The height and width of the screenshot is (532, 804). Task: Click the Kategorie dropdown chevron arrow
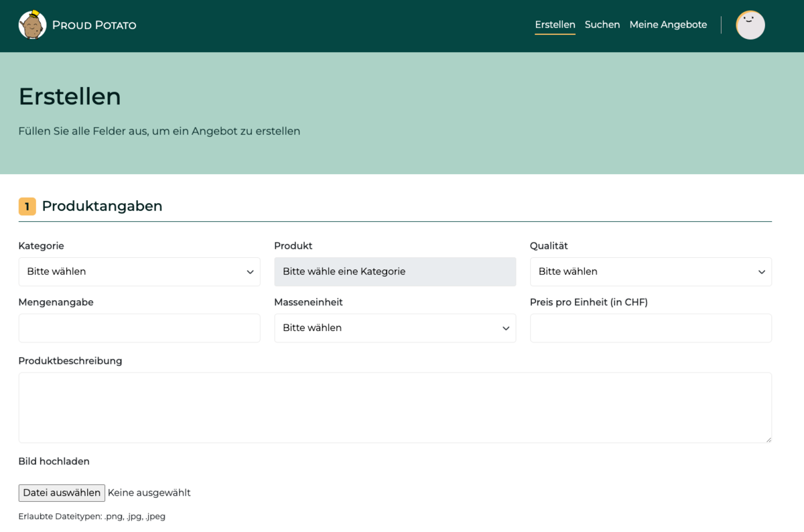click(x=250, y=272)
